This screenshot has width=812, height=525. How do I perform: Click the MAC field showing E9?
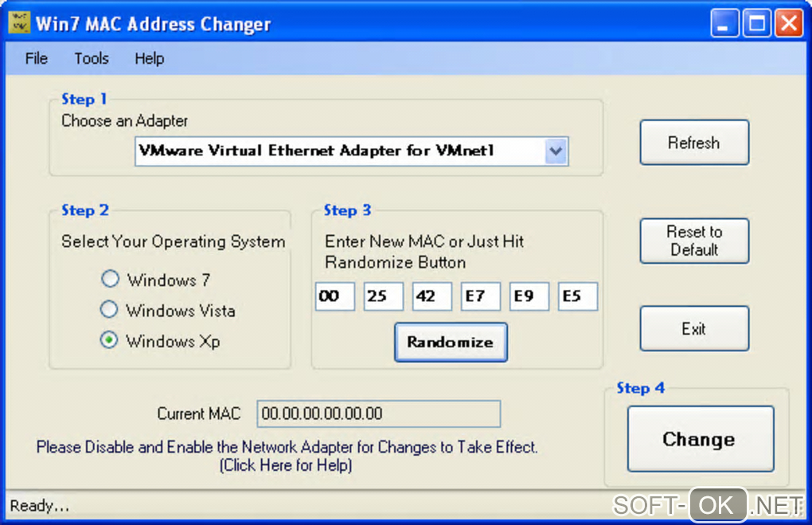[x=529, y=296]
